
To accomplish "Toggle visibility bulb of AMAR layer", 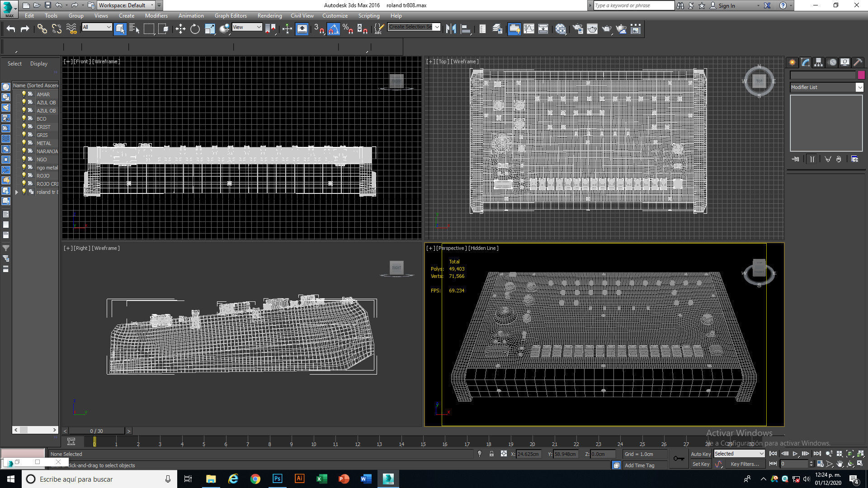I will pyautogui.click(x=24, y=94).
